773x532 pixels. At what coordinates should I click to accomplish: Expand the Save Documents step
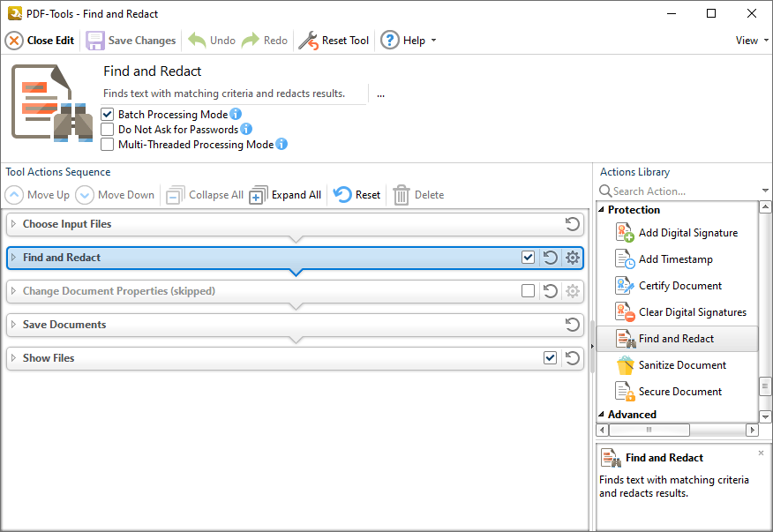coord(13,325)
